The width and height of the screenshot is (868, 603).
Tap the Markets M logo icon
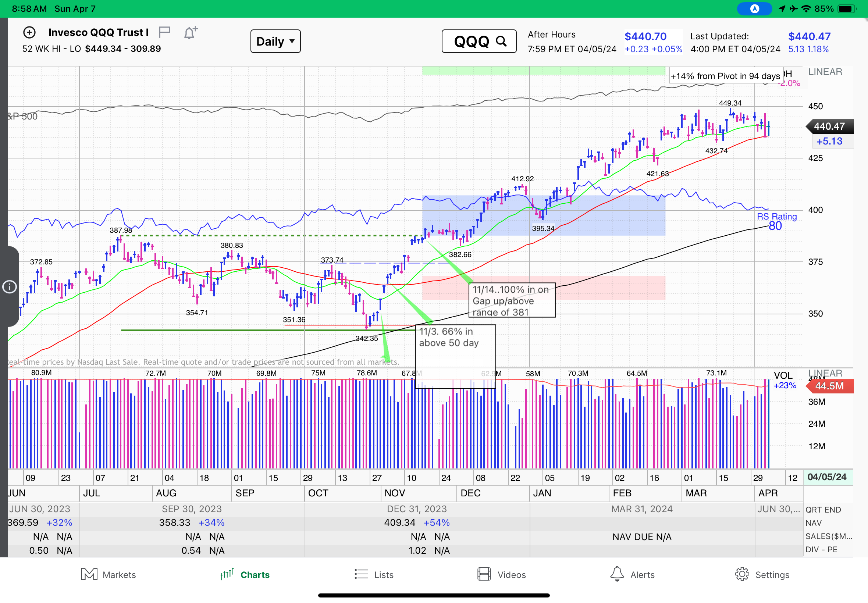tap(89, 574)
